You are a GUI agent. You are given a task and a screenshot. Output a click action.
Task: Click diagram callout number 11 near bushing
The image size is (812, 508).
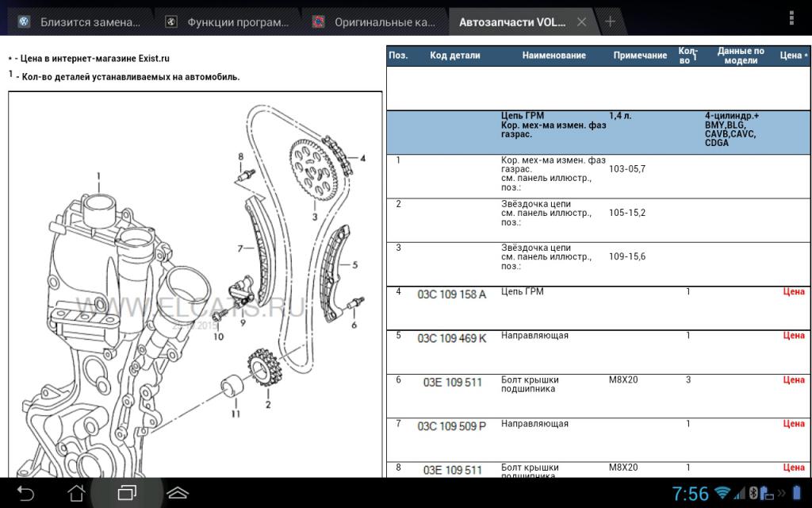click(x=236, y=413)
